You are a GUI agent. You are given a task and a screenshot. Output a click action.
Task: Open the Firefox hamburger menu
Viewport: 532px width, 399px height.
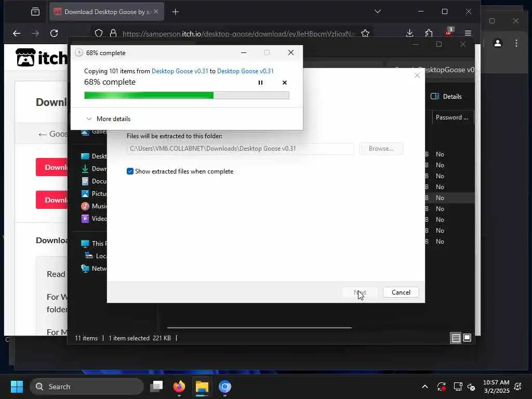(x=468, y=33)
